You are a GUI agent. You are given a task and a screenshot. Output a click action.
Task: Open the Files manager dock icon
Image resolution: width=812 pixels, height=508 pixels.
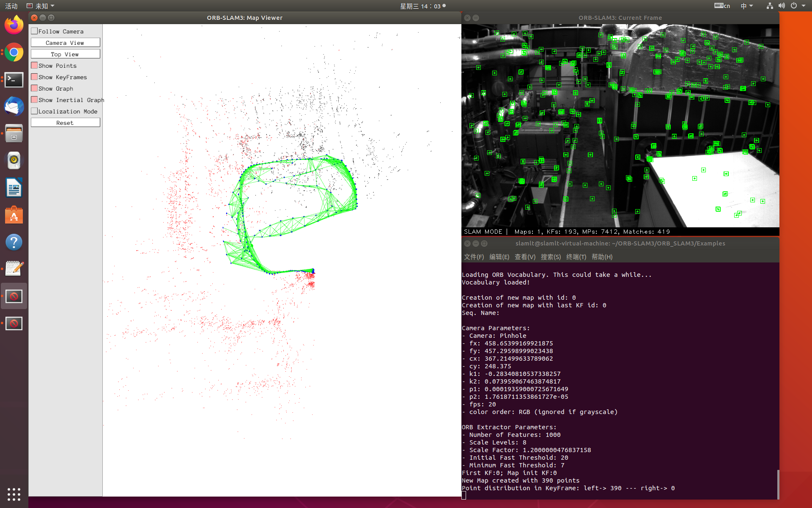[14, 133]
